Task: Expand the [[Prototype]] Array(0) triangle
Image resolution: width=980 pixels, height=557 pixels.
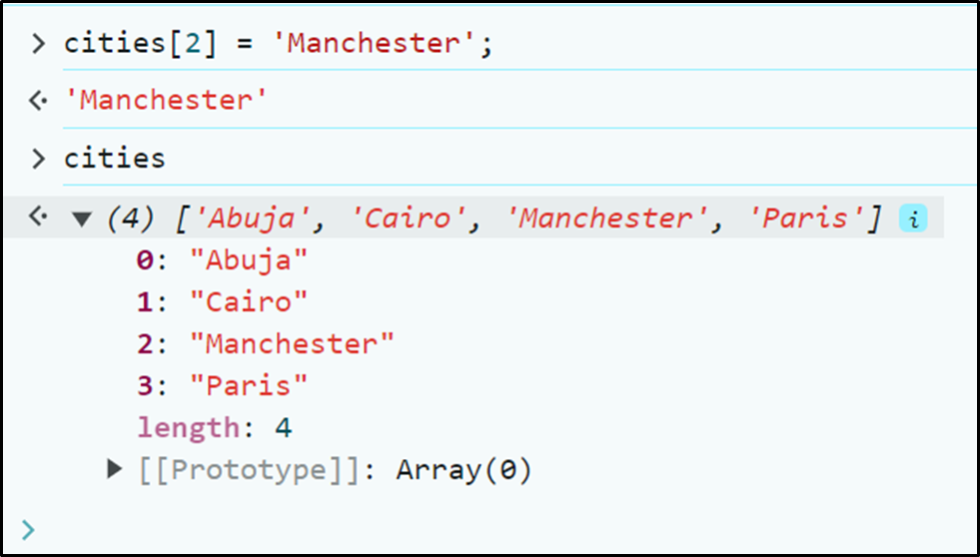Action: point(115,468)
